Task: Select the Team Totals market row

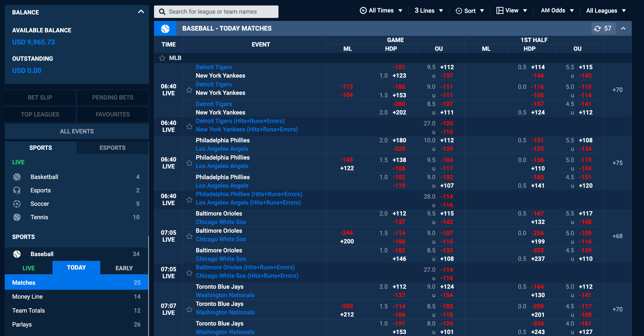Action: [x=76, y=311]
